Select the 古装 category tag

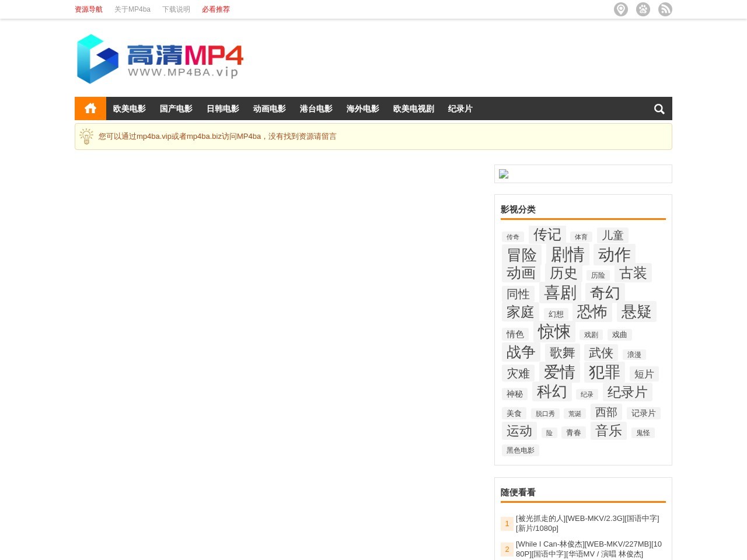pos(633,273)
